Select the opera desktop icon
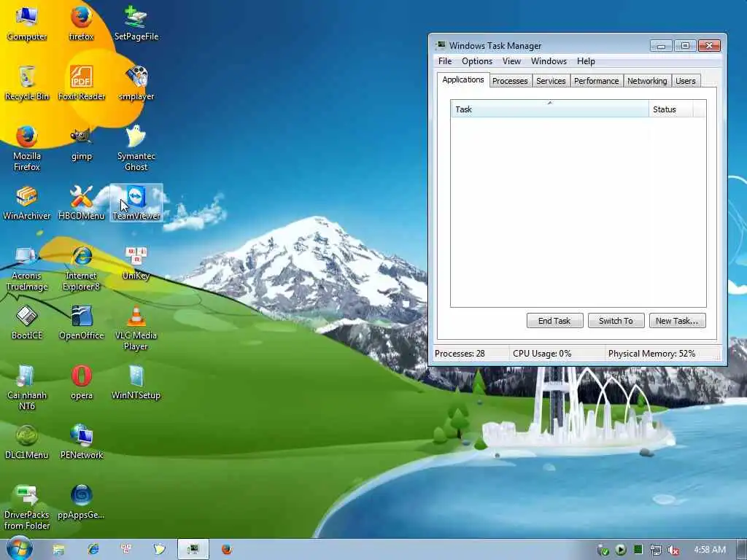The height and width of the screenshot is (560, 747). click(82, 382)
